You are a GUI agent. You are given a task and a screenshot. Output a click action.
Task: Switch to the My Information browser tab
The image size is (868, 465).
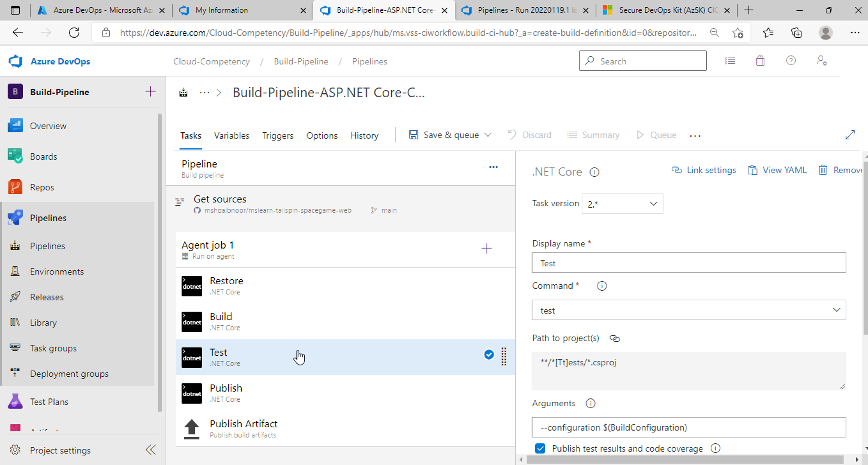point(243,10)
